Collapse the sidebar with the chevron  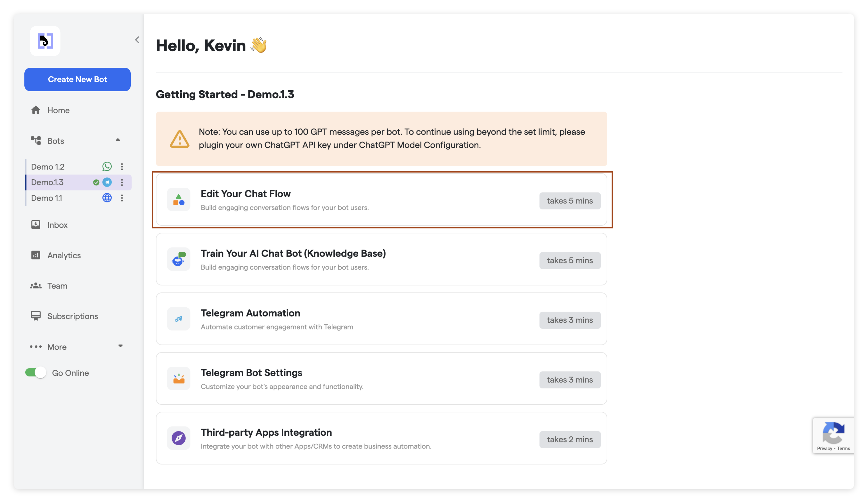click(x=137, y=40)
